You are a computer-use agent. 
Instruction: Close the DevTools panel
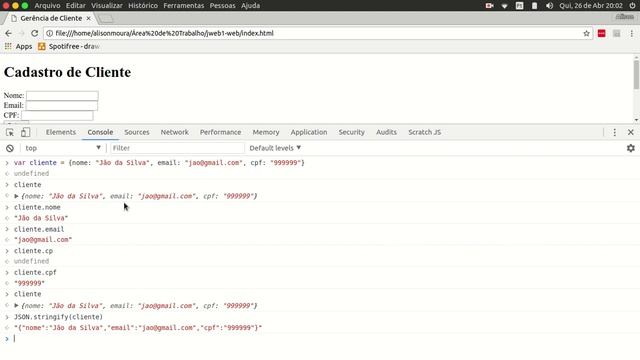[x=631, y=132]
